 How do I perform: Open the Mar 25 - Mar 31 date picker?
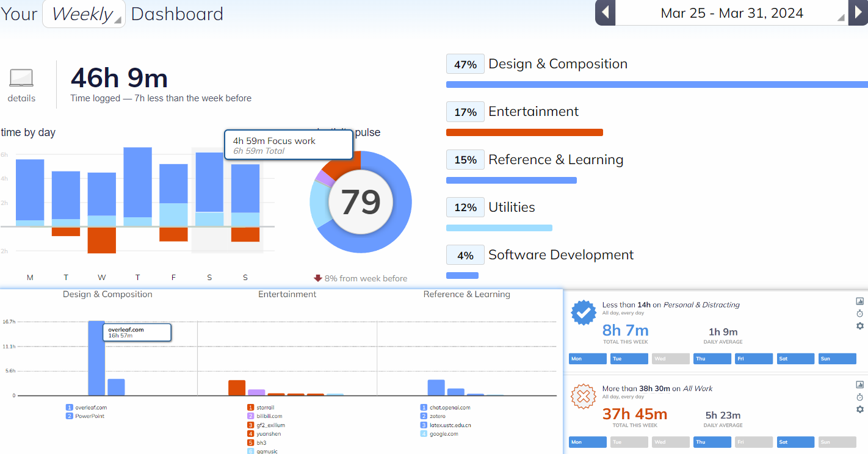point(732,13)
